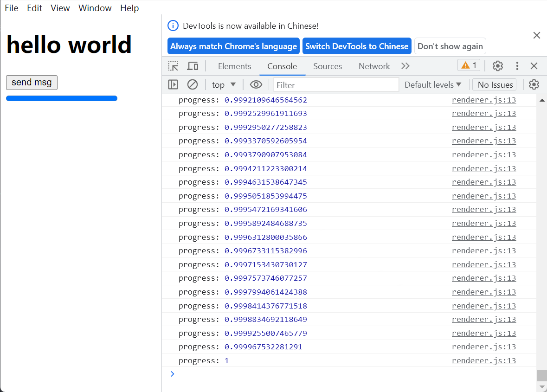Open renderer.js:13 link for 0.9992109646564562
The height and width of the screenshot is (392, 547).
pyautogui.click(x=484, y=100)
